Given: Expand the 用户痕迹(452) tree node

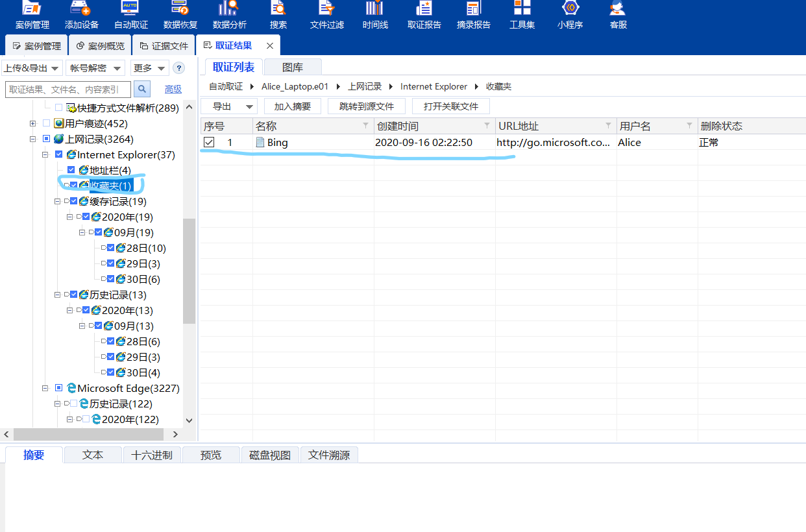Looking at the screenshot, I should [x=32, y=123].
